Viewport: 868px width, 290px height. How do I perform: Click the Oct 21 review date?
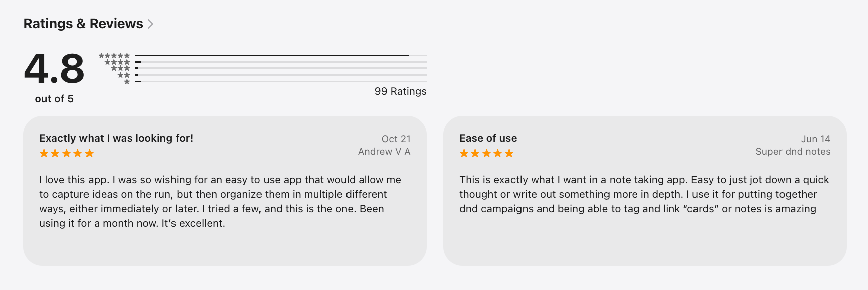(396, 139)
